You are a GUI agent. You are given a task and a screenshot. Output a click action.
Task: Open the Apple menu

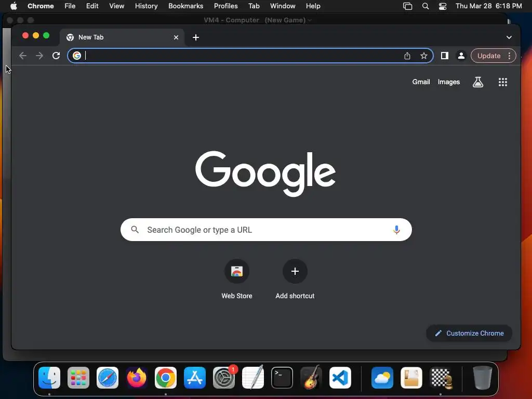[14, 6]
